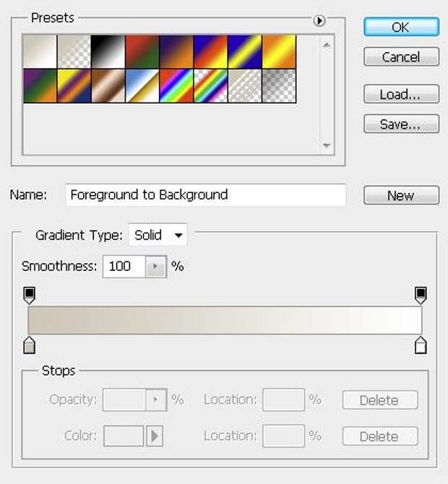Select the Transparent Rainbow preset
The height and width of the screenshot is (484, 448).
210,86
